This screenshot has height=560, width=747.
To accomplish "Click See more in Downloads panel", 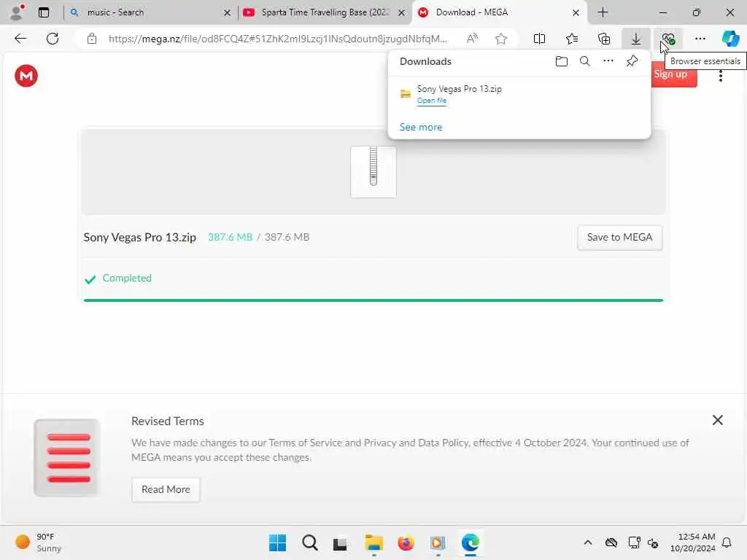I will (x=421, y=127).
